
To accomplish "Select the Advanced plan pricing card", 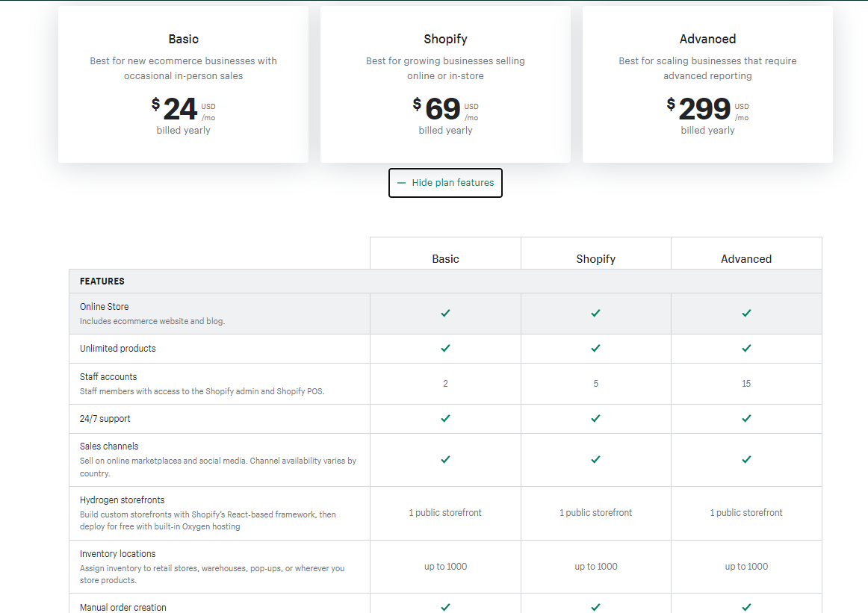I will coord(707,84).
